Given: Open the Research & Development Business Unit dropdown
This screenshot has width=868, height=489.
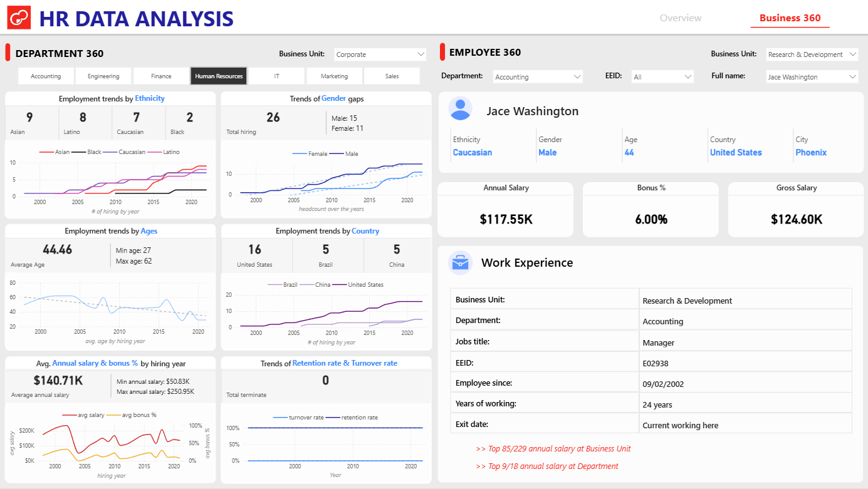Looking at the screenshot, I should point(812,54).
